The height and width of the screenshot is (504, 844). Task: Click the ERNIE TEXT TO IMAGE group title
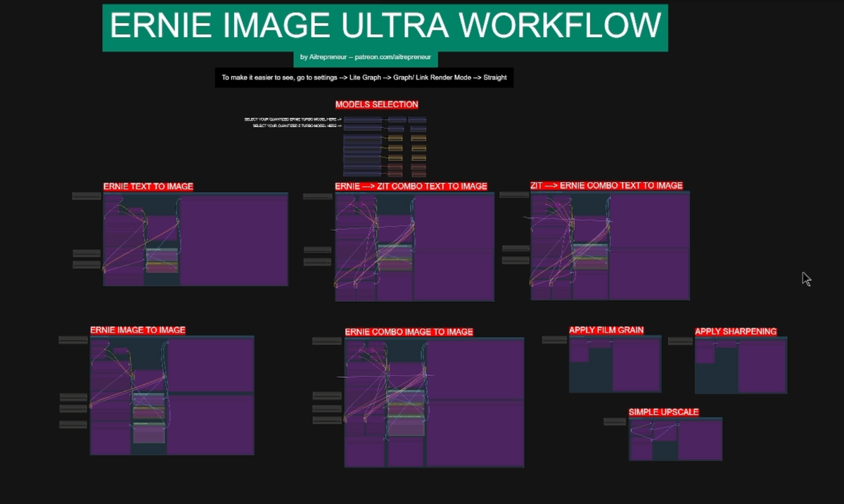click(x=148, y=187)
